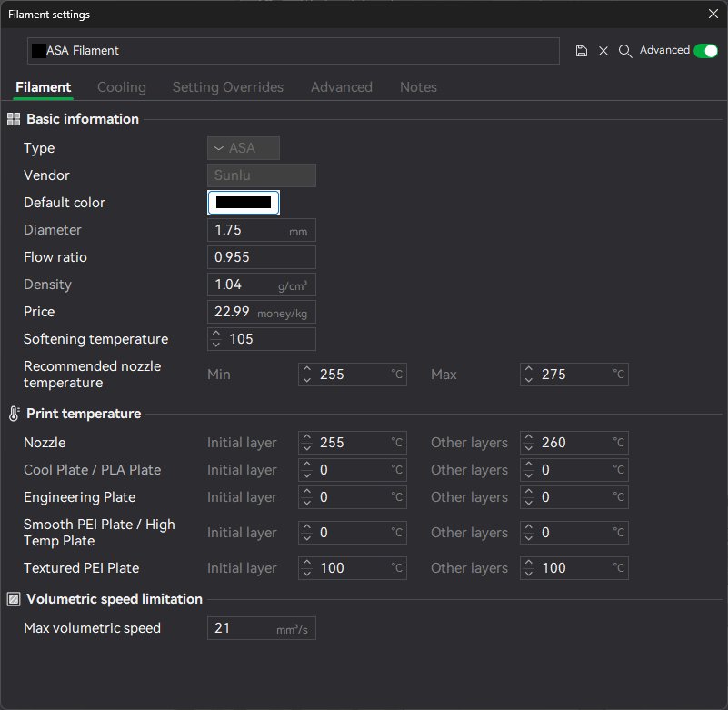The image size is (728, 710).
Task: Decrease Nozzle Other layers temperature
Action: (x=529, y=448)
